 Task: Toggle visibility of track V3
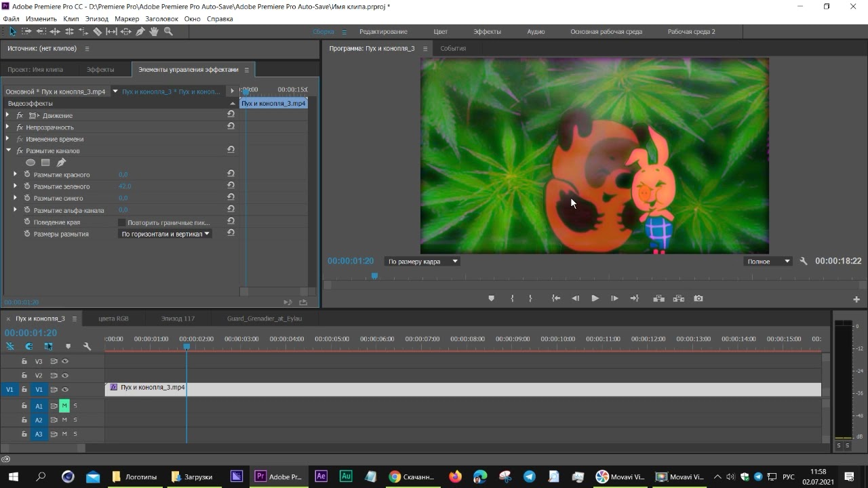65,361
